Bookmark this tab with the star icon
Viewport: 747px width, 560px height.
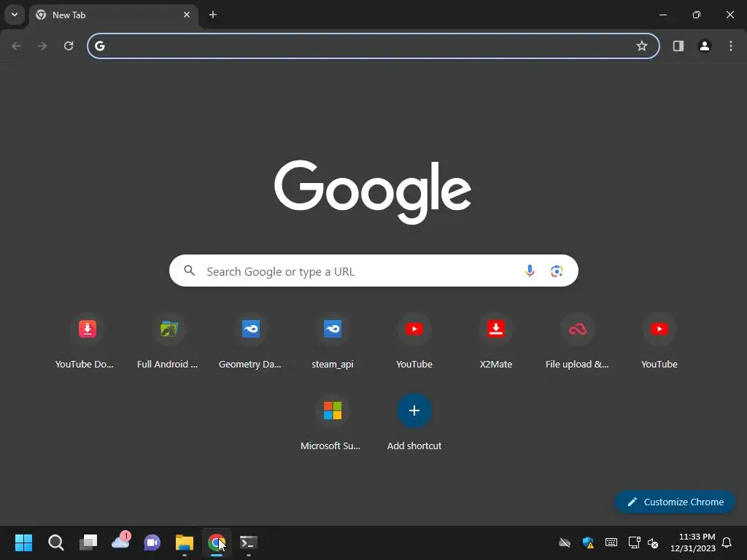[642, 46]
